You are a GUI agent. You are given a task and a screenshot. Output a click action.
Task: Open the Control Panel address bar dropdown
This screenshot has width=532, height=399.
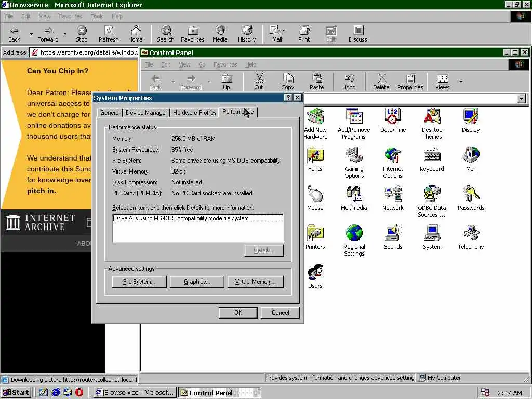click(522, 99)
